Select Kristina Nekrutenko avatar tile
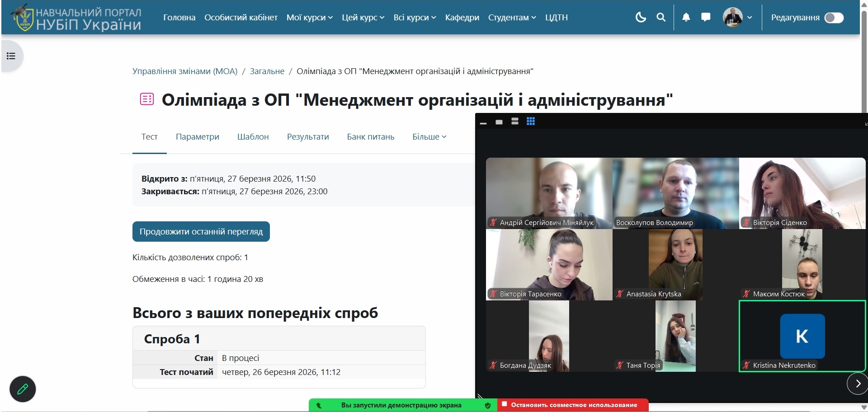 pyautogui.click(x=802, y=336)
